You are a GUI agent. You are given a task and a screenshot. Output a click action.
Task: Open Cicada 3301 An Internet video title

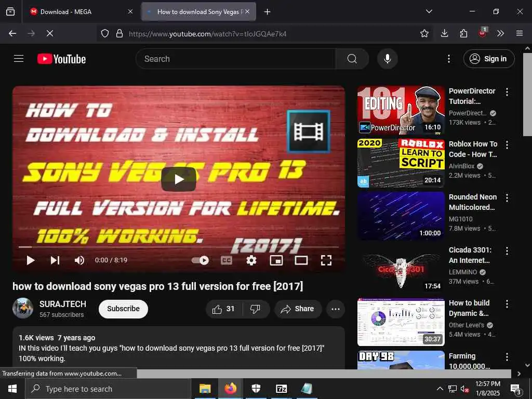470,255
